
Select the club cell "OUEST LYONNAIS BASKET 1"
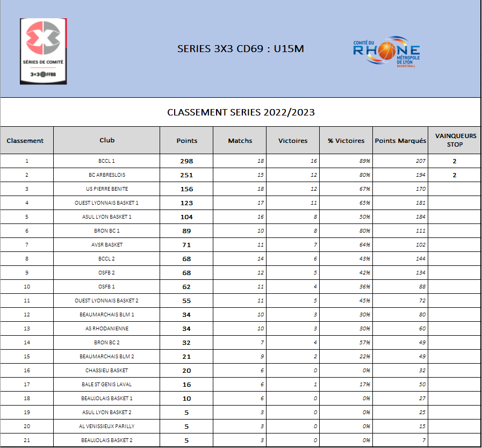pos(107,203)
